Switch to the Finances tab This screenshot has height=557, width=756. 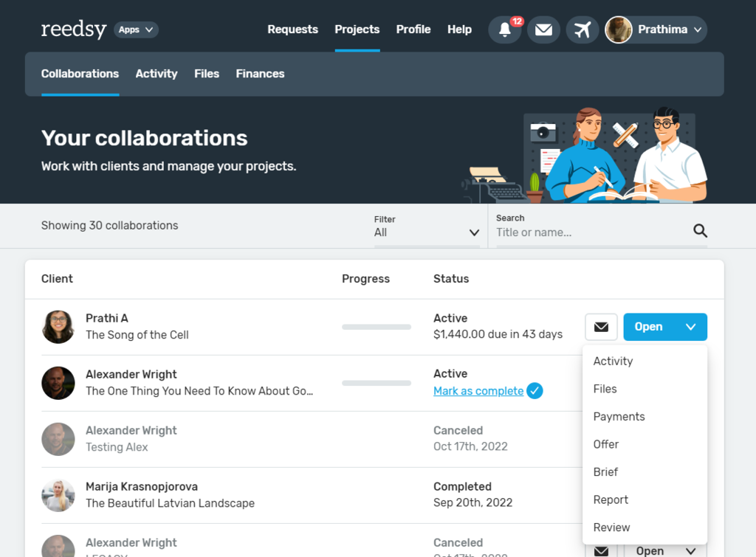tap(260, 74)
